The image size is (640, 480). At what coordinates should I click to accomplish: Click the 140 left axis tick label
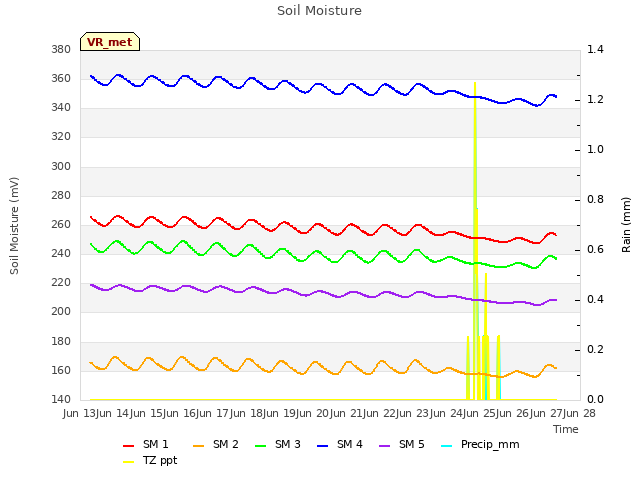61,400
